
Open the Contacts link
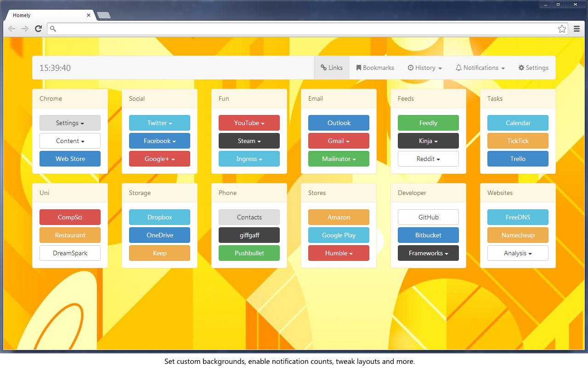249,217
